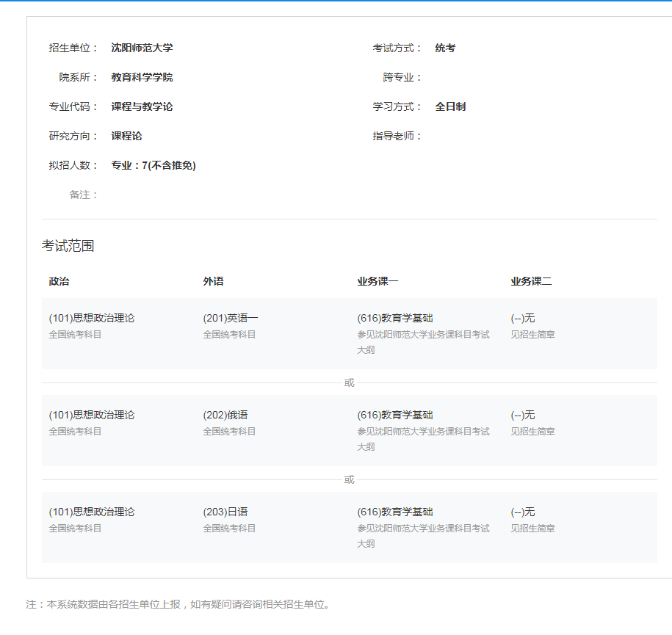Viewport: 672px width, 635px height.
Task: Click the 外语 column header
Action: 213,281
